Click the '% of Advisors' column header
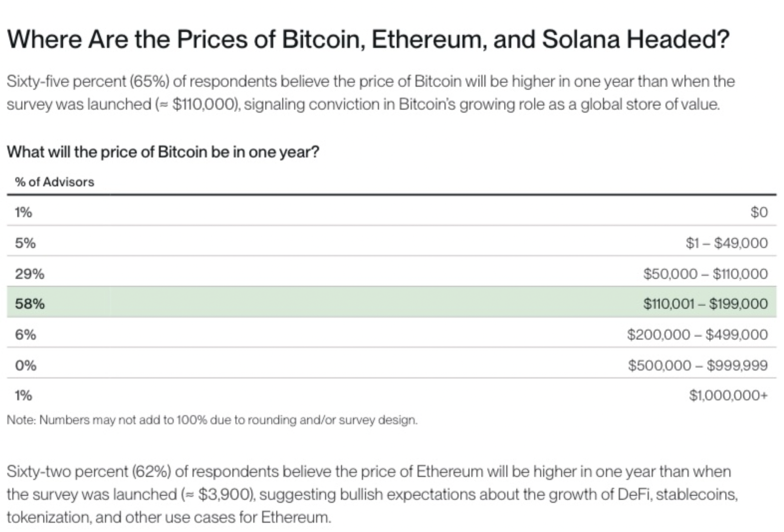Screen dimensions: 784x532 [x=54, y=182]
